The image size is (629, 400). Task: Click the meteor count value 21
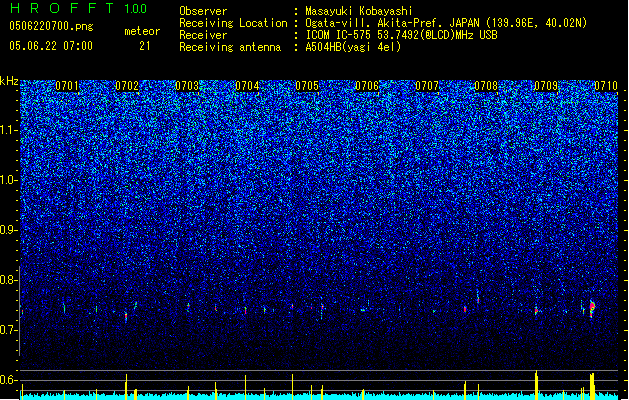(x=145, y=46)
